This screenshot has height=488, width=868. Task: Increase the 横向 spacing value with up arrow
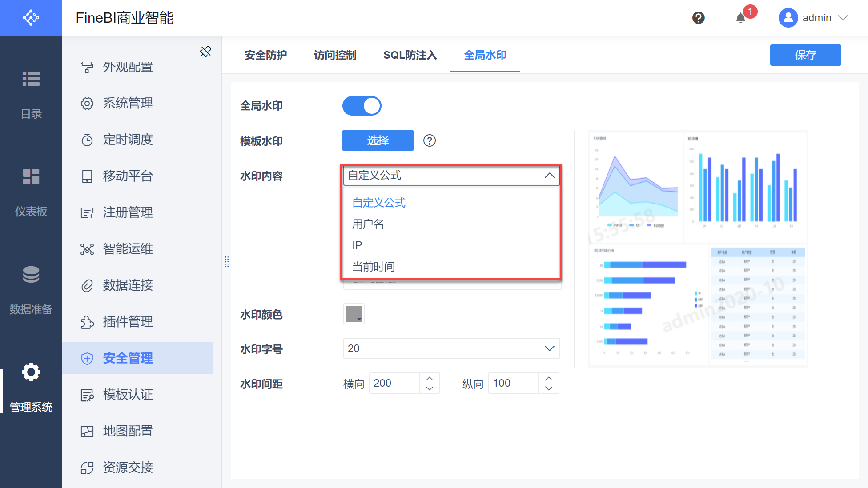430,379
